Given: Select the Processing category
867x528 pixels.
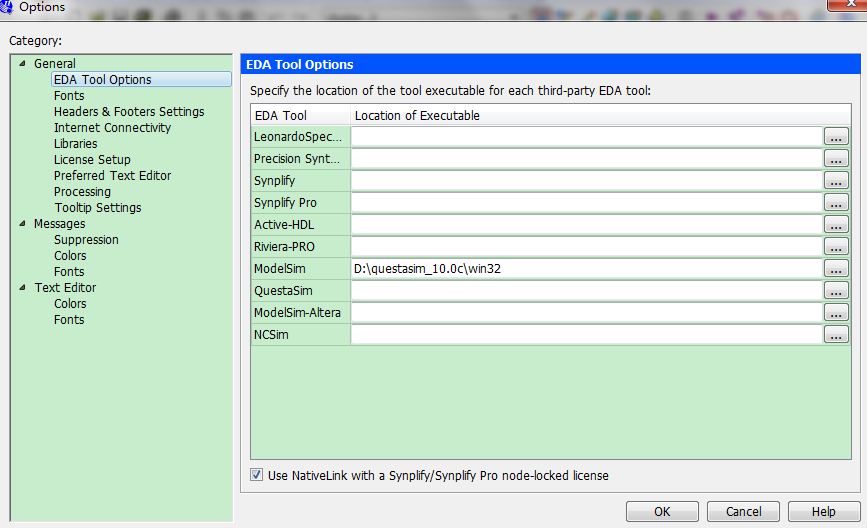Looking at the screenshot, I should (82, 192).
